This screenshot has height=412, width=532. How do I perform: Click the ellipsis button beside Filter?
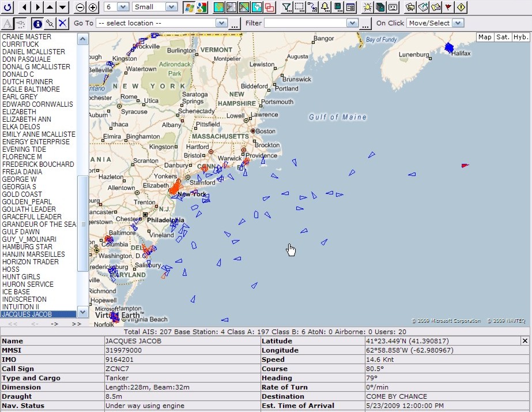tap(365, 24)
